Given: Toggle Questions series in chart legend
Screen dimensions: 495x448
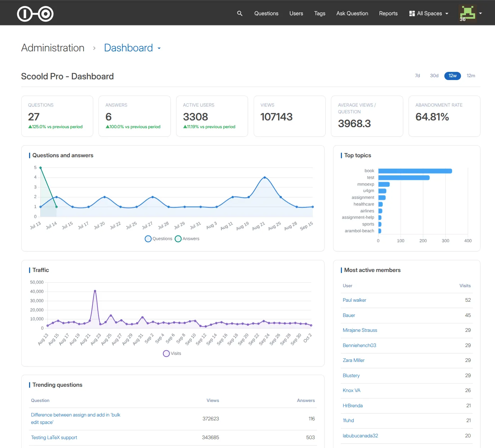Looking at the screenshot, I should 158,239.
